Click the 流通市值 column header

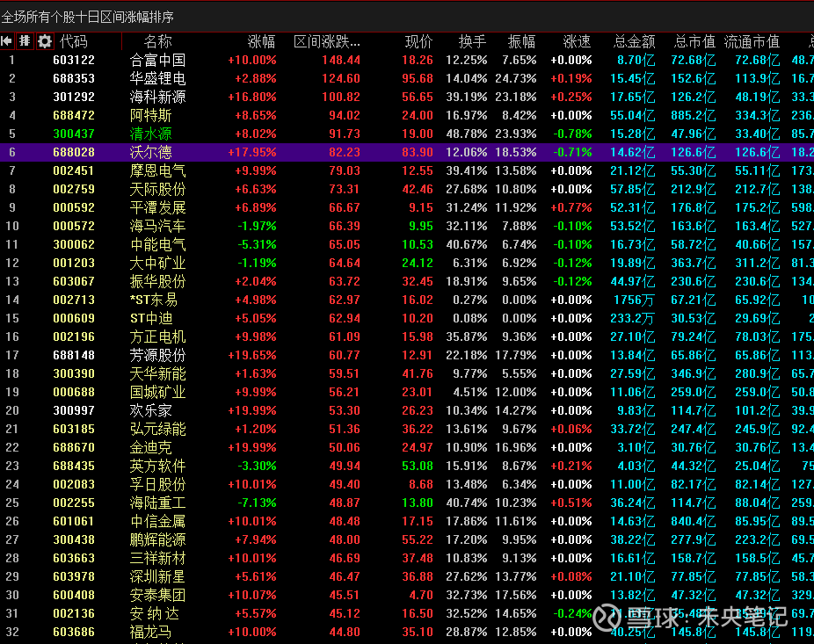click(752, 41)
